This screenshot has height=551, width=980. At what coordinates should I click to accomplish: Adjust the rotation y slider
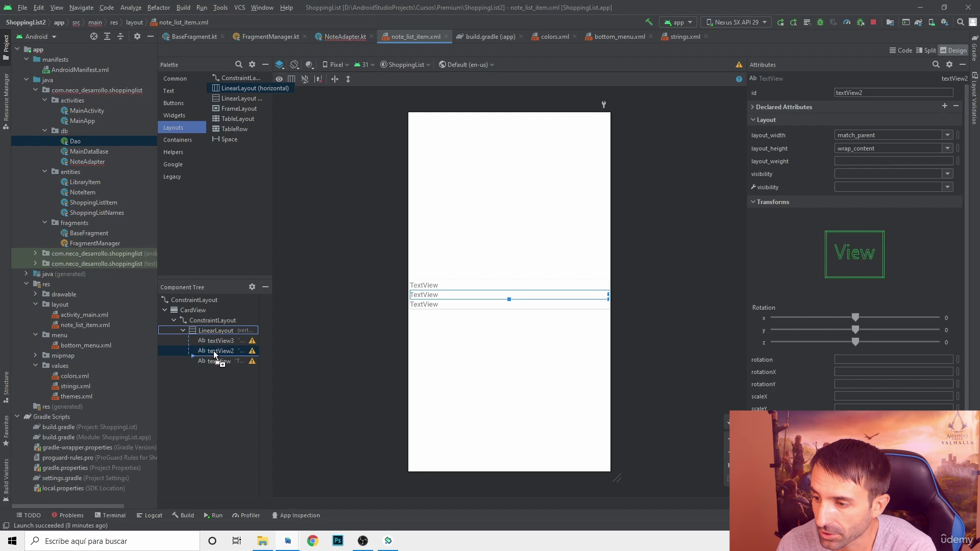coord(855,330)
